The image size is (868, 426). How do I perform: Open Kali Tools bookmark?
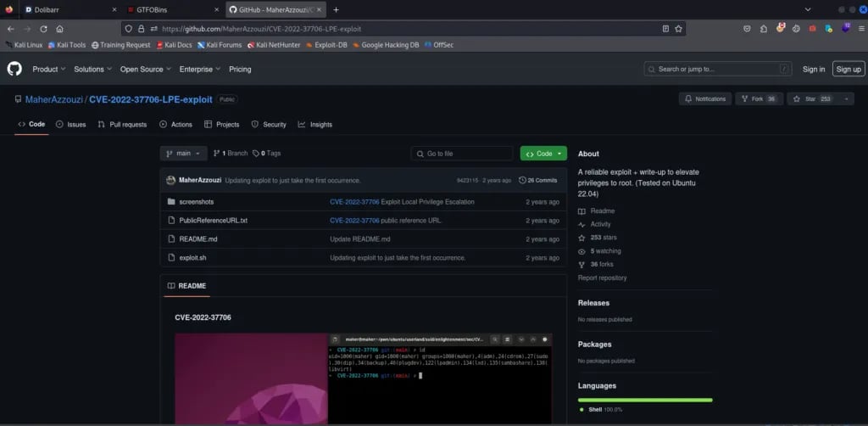[66, 45]
